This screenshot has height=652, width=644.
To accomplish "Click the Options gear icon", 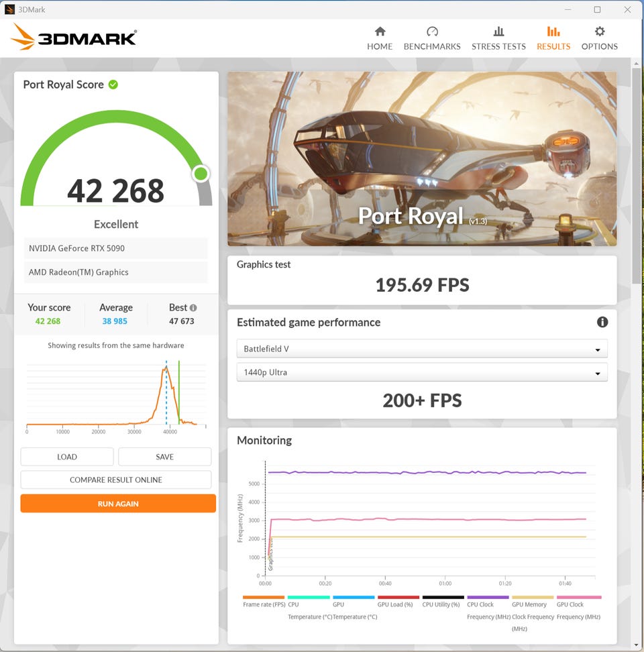I will pos(599,31).
